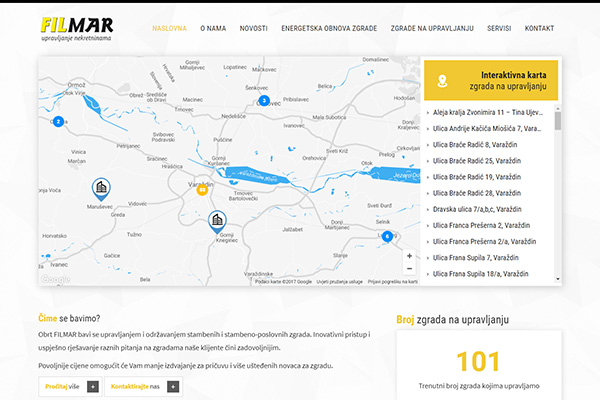Open the Uvjeti pružanja usluge map link
The width and height of the screenshot is (600, 400).
pos(339,282)
